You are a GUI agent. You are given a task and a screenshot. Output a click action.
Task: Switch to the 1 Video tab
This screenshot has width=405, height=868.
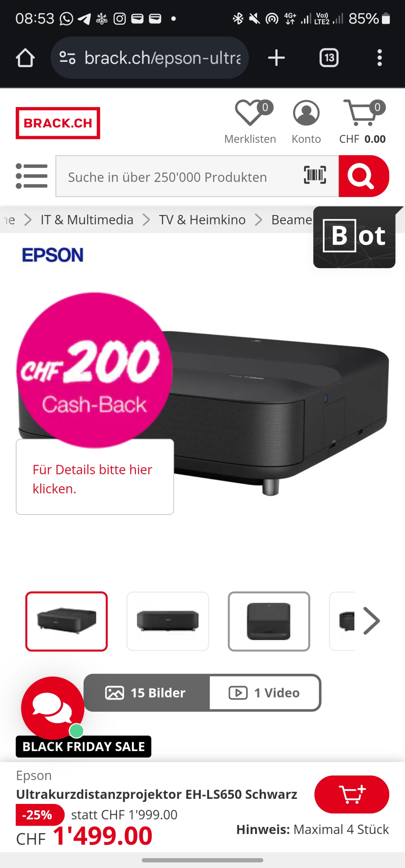tap(265, 693)
